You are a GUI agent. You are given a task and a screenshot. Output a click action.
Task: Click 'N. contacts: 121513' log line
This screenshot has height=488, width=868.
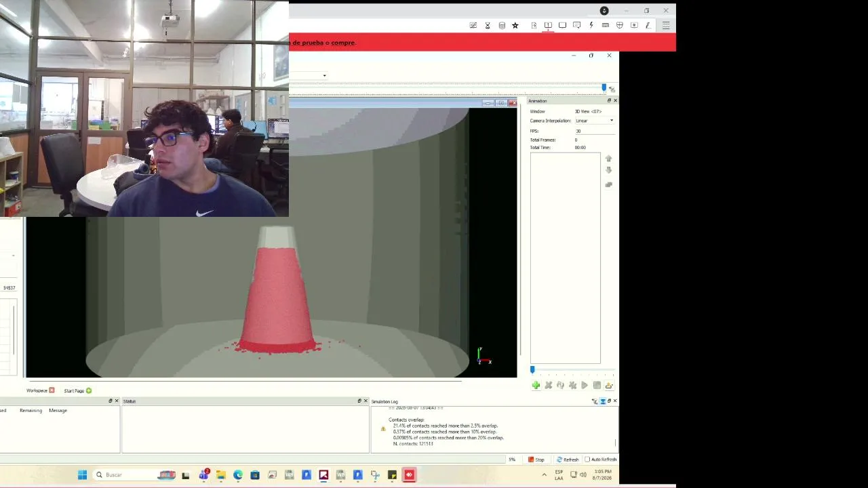click(413, 443)
